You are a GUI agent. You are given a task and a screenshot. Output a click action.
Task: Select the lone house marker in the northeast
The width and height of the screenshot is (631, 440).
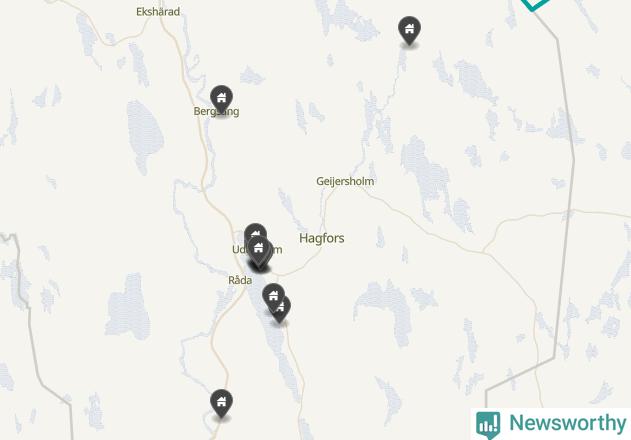(x=409, y=30)
